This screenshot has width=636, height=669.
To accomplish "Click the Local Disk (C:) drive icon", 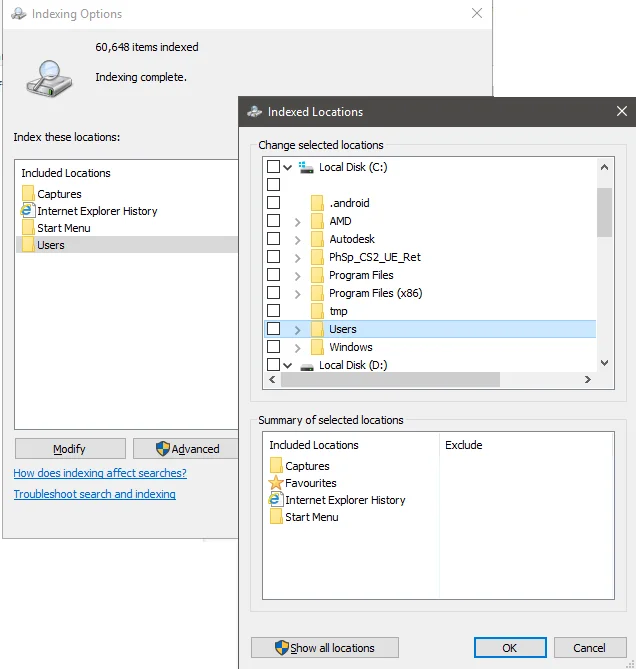I will click(x=306, y=167).
